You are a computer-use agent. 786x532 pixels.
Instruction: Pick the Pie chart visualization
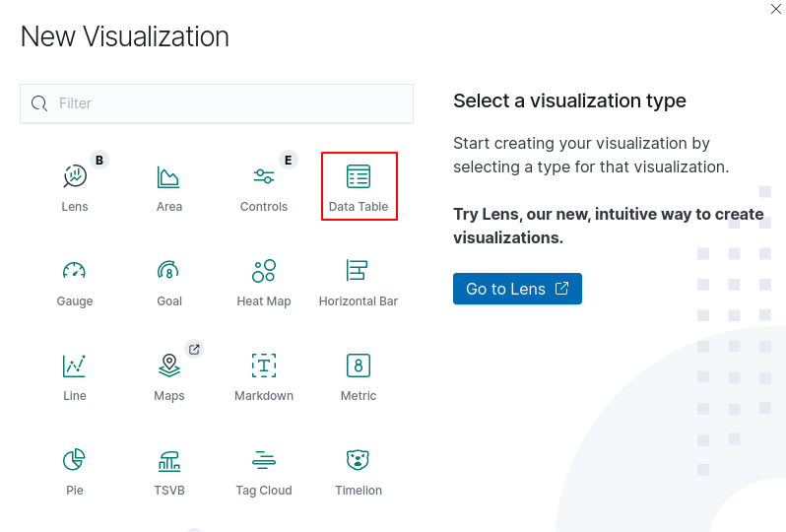[x=75, y=471]
